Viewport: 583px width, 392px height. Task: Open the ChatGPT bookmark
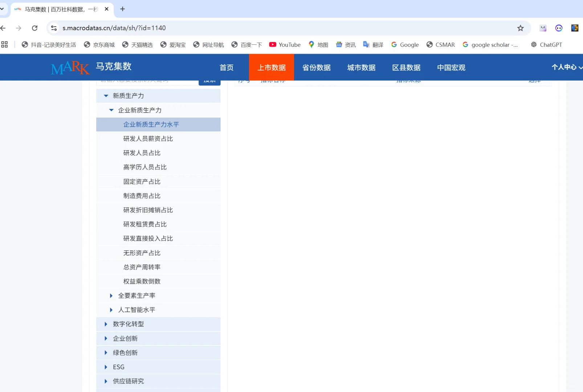pyautogui.click(x=546, y=44)
